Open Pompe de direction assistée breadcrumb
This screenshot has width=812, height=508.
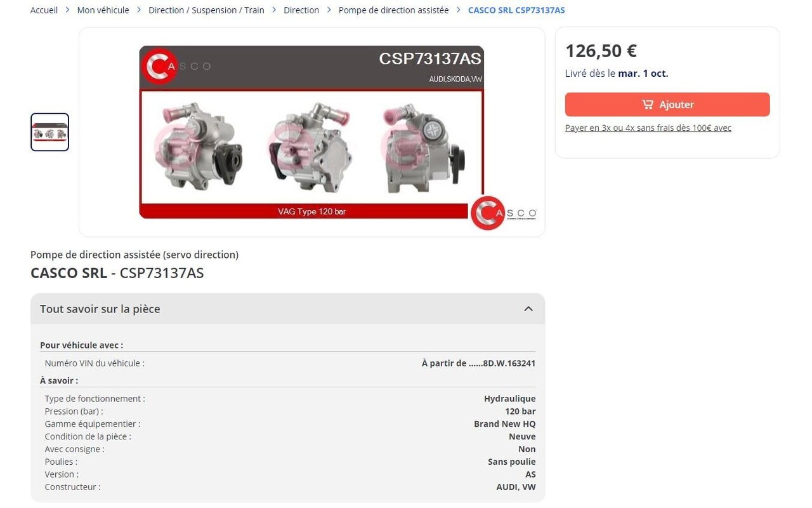click(393, 10)
